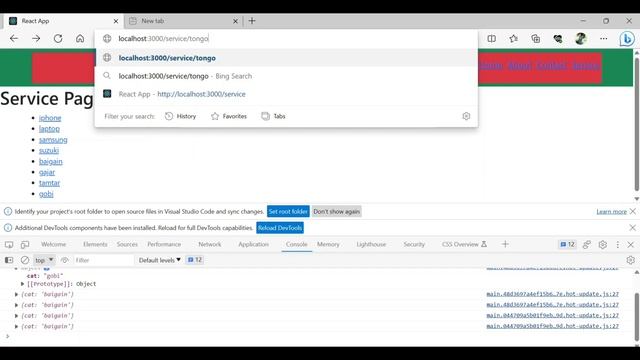Viewport: 640px width, 360px height.
Task: Clear the console
Action: click(25, 260)
